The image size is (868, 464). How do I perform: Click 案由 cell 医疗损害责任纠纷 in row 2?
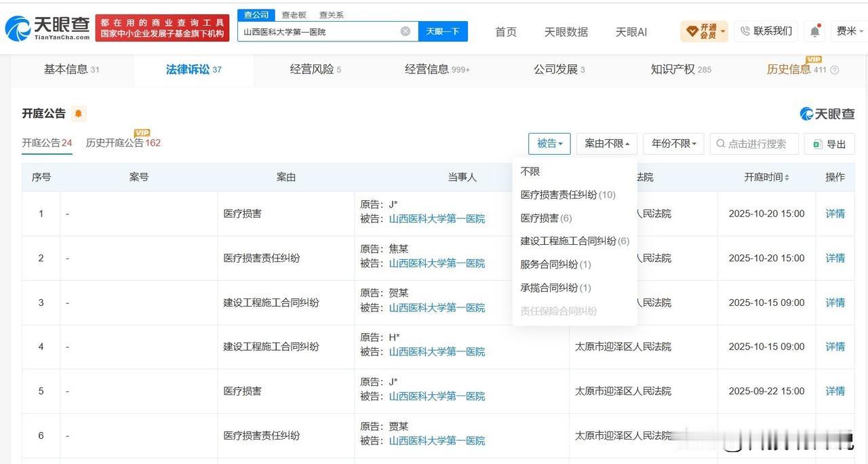tap(262, 258)
